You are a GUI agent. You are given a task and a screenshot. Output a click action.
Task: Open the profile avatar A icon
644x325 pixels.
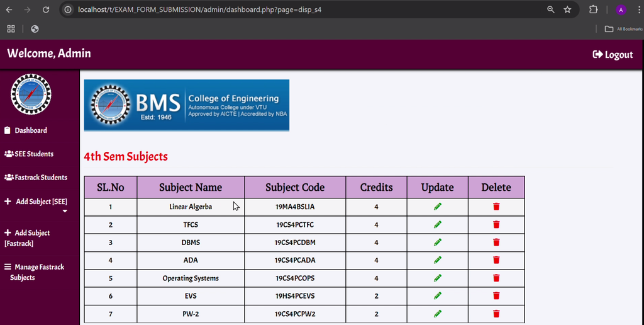[621, 10]
